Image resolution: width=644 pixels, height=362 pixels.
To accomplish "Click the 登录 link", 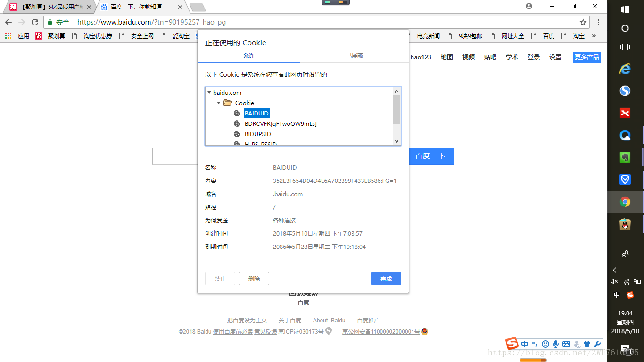I will (534, 57).
